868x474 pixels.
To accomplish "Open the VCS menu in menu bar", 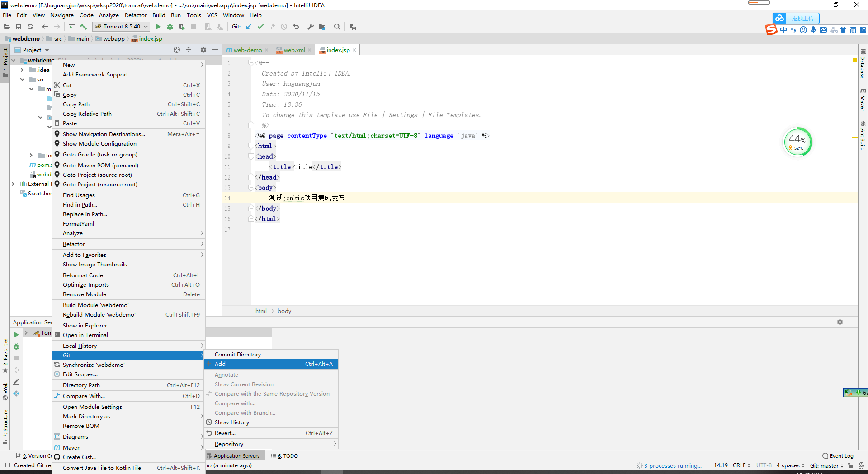I will [x=212, y=15].
